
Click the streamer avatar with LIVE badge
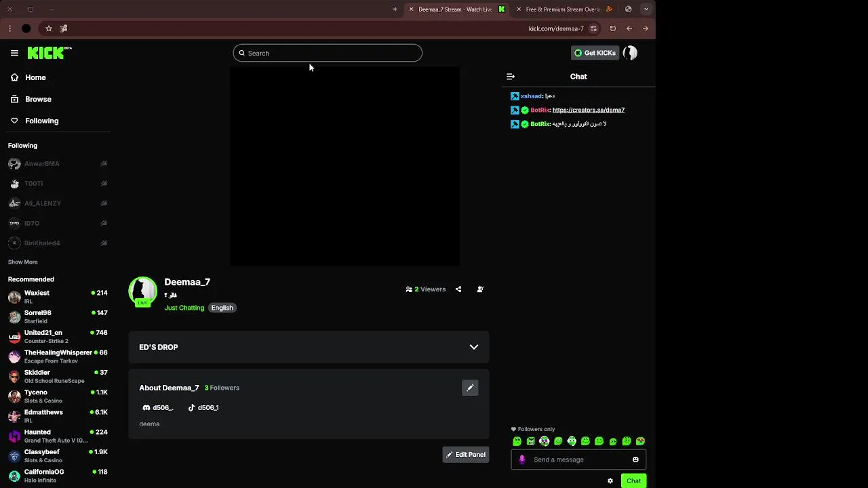142,291
